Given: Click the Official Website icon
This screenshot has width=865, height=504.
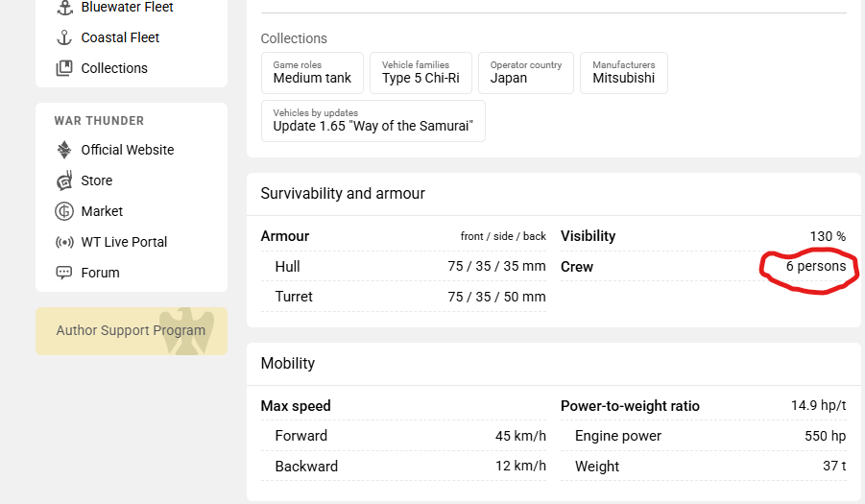Looking at the screenshot, I should 64,150.
